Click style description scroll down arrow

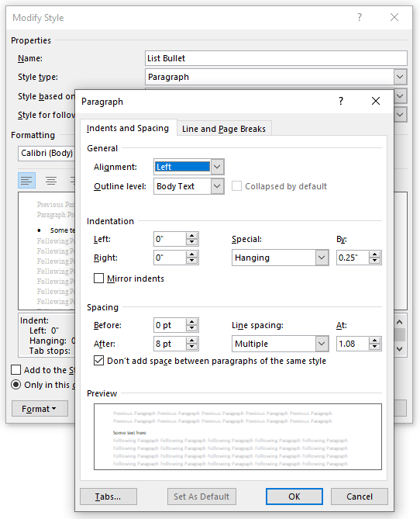[400, 349]
